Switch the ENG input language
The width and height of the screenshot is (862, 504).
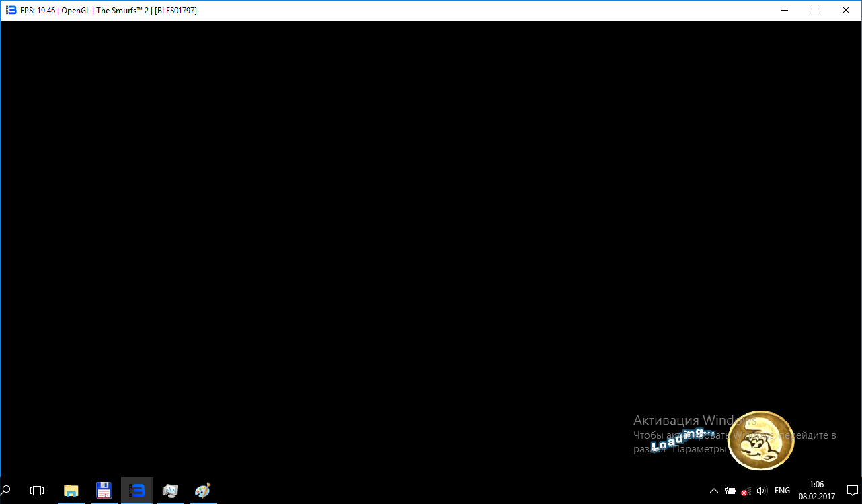click(x=782, y=491)
